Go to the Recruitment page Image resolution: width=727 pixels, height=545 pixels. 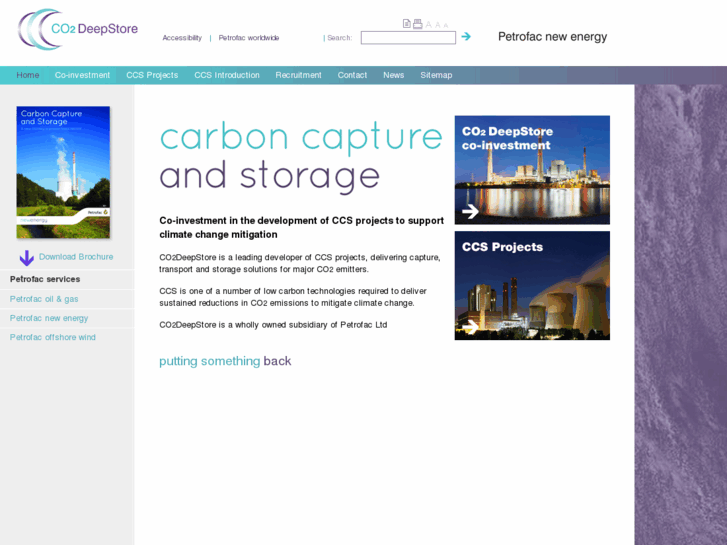pos(298,75)
